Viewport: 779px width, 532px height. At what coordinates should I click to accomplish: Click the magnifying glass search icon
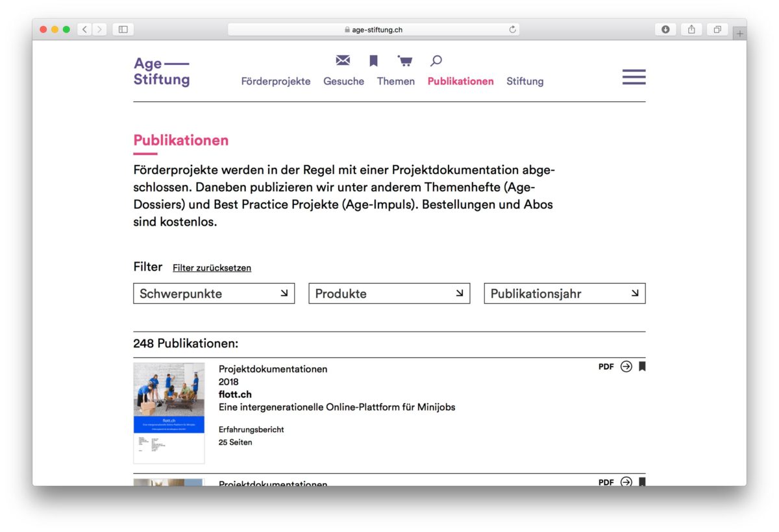(436, 61)
